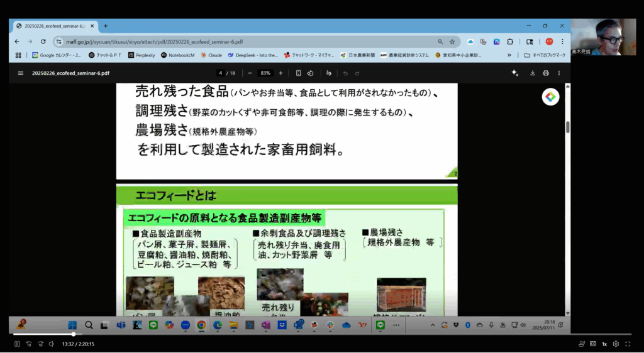Open the Chrome extensions puzzle icon
Viewport: 644px width, 353px height.
click(510, 42)
